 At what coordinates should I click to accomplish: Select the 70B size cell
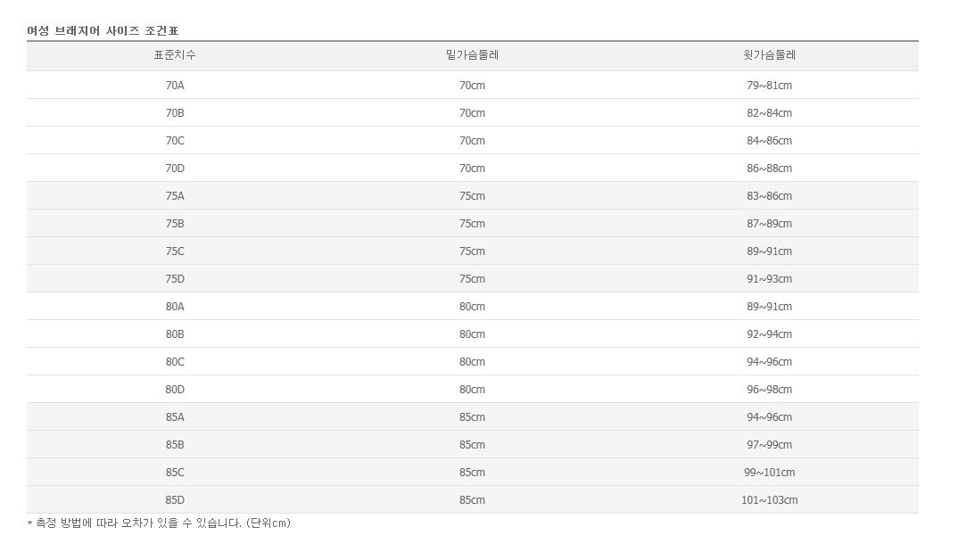[175, 113]
